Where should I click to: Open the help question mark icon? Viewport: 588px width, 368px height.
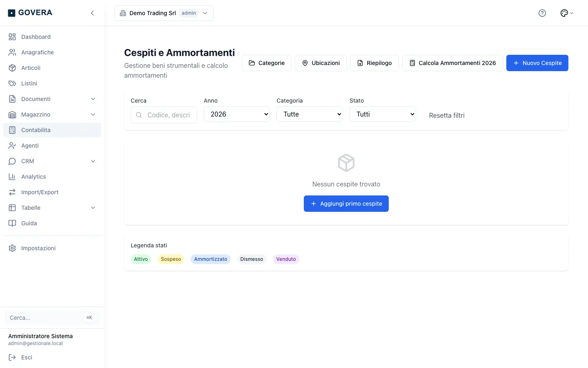click(542, 13)
